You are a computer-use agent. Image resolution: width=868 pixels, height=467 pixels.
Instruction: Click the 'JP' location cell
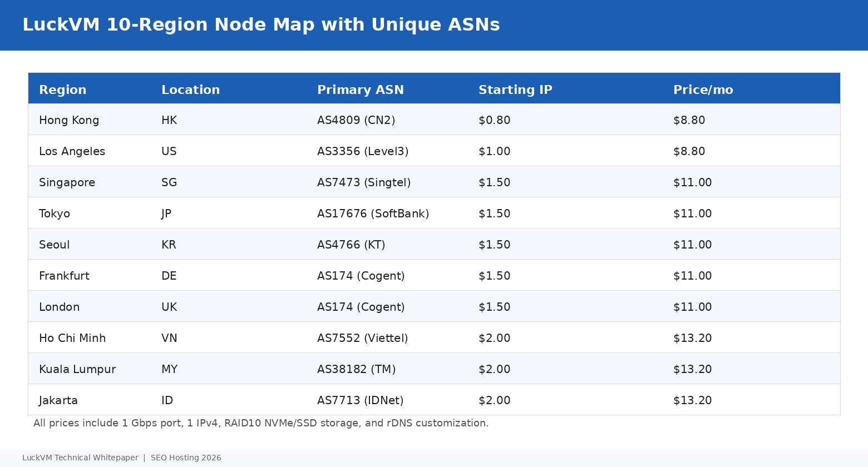click(x=166, y=213)
